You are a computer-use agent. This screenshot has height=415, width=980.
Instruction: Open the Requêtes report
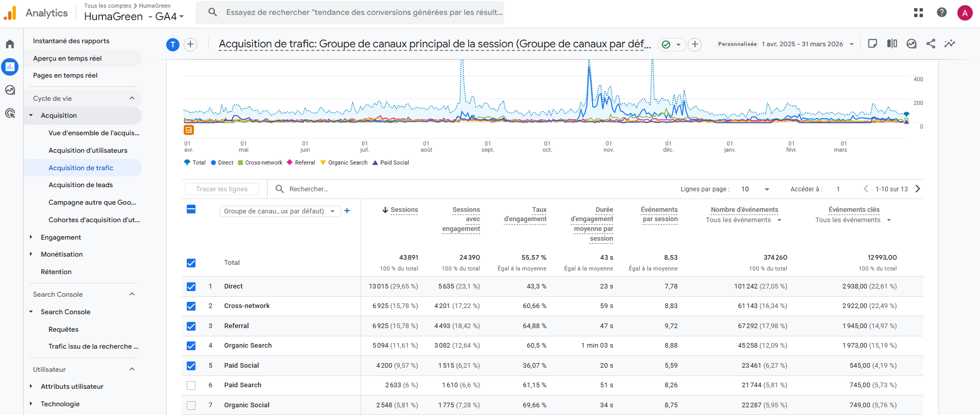(63, 329)
